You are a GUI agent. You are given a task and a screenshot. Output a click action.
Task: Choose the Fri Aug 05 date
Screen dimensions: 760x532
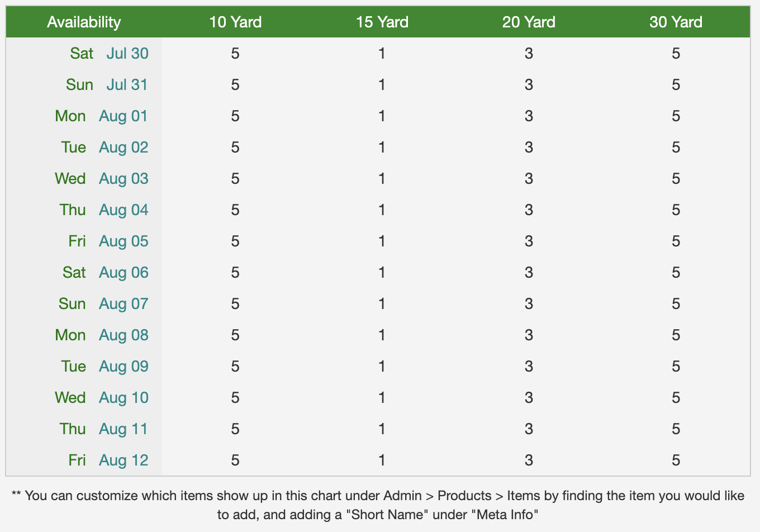(x=108, y=241)
